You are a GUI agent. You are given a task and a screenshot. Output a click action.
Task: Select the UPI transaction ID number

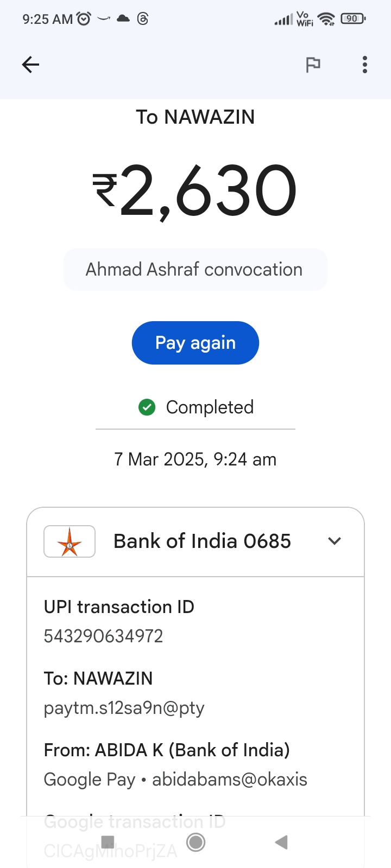click(103, 636)
